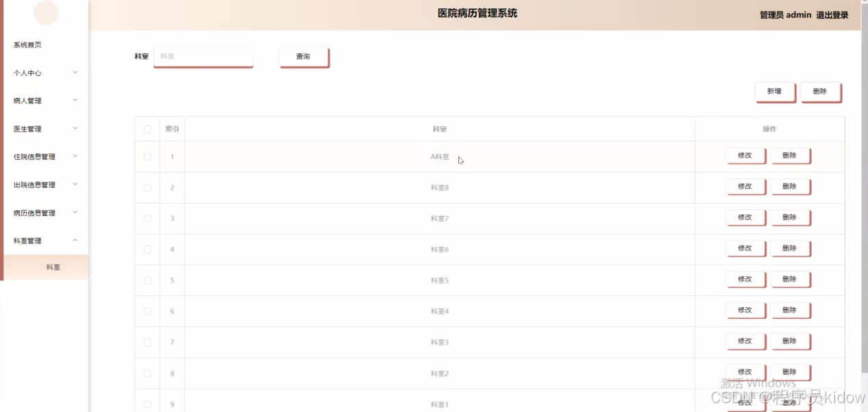
Task: Open the 住院信息管理 menu label
Action: coord(34,157)
